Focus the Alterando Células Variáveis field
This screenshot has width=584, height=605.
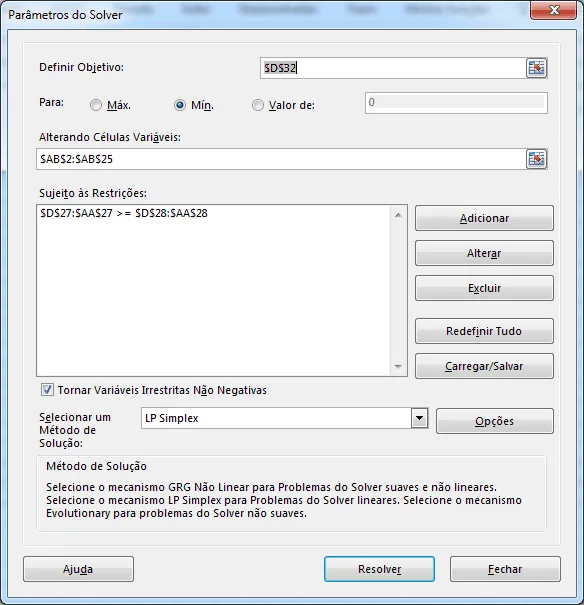coord(281,159)
